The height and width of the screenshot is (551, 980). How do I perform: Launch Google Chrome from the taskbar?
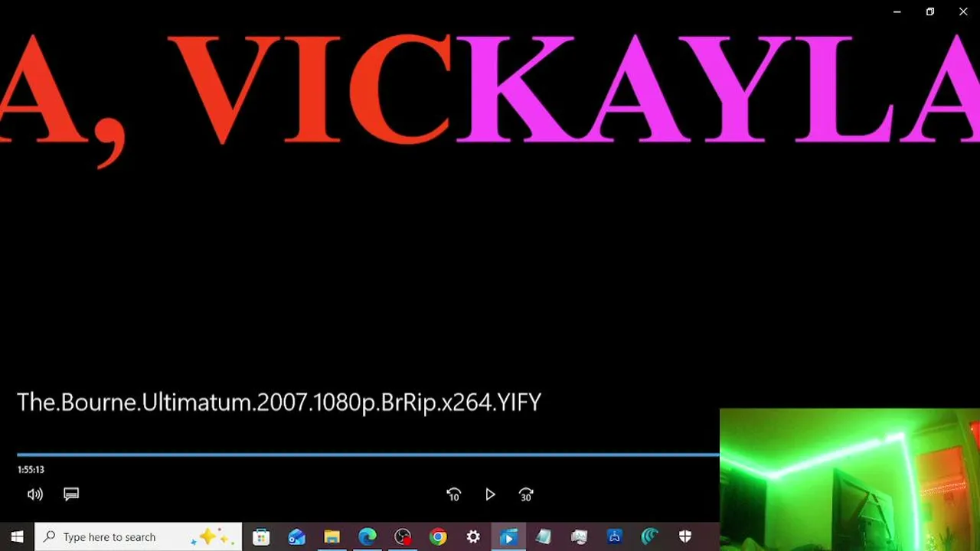438,537
